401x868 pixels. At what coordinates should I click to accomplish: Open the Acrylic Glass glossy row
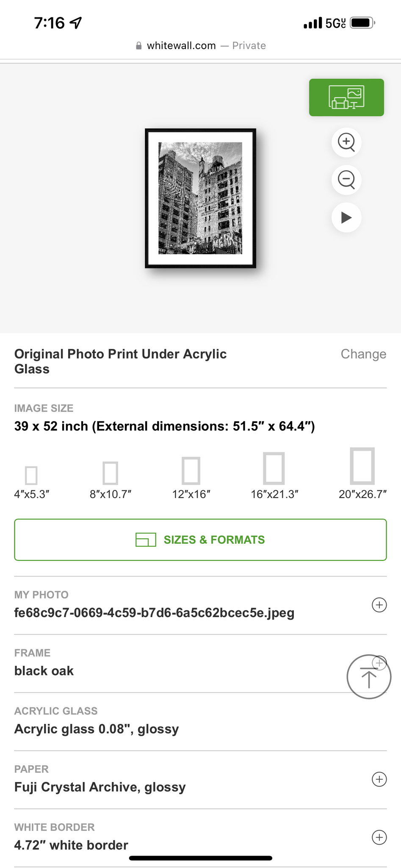point(169,721)
